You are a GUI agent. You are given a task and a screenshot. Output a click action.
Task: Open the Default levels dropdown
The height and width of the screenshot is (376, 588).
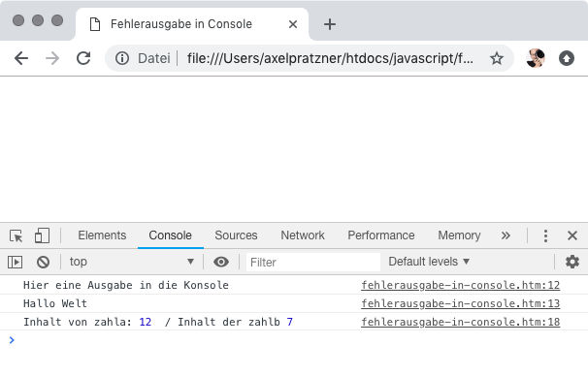tap(429, 262)
